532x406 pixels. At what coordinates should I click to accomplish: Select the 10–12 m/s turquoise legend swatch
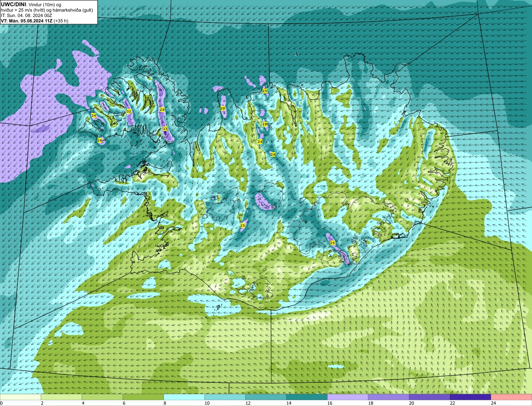click(x=225, y=397)
